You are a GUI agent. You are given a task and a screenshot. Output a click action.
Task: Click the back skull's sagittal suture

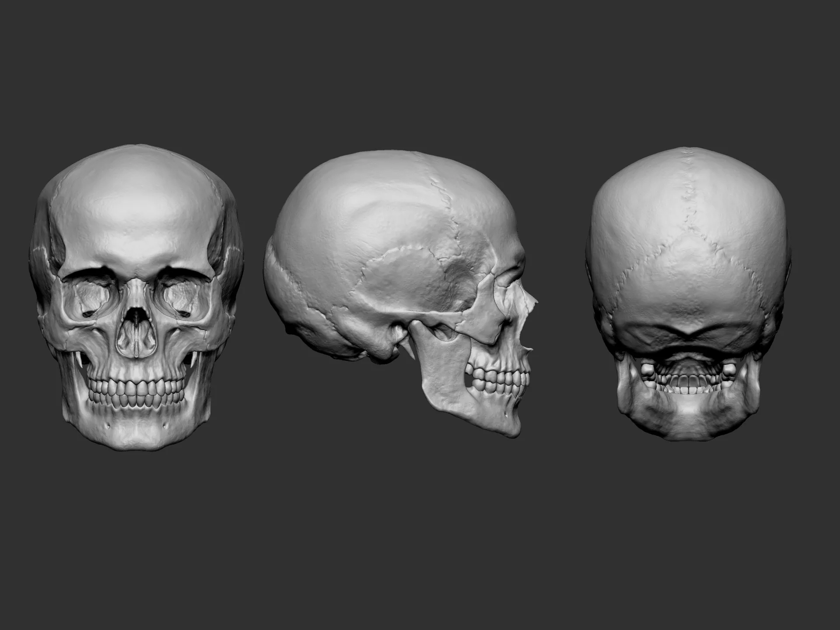(689, 192)
